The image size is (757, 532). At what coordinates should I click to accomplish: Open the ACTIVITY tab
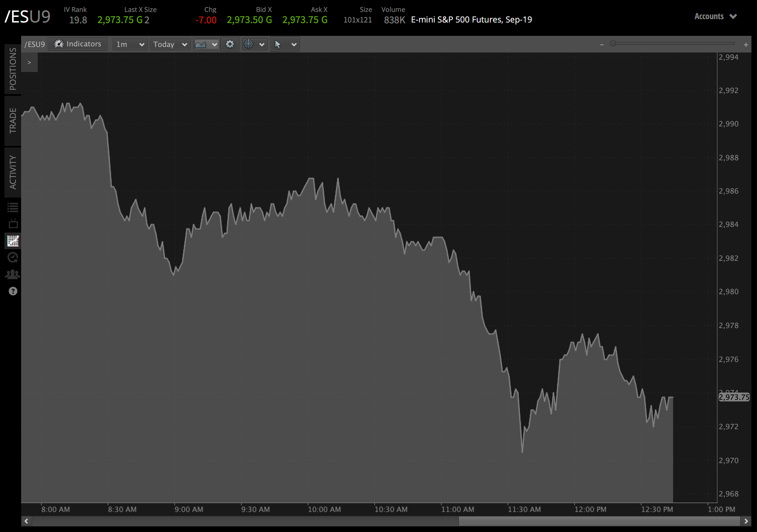13,172
